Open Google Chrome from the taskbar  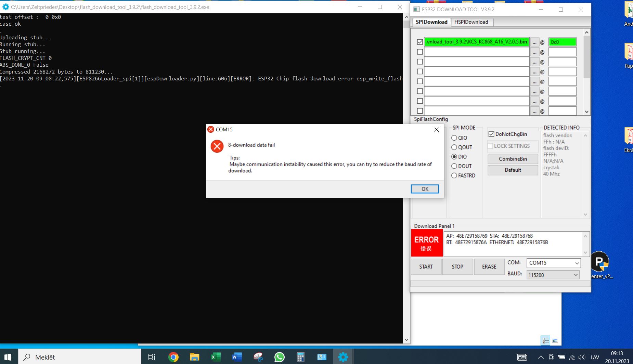click(x=173, y=357)
